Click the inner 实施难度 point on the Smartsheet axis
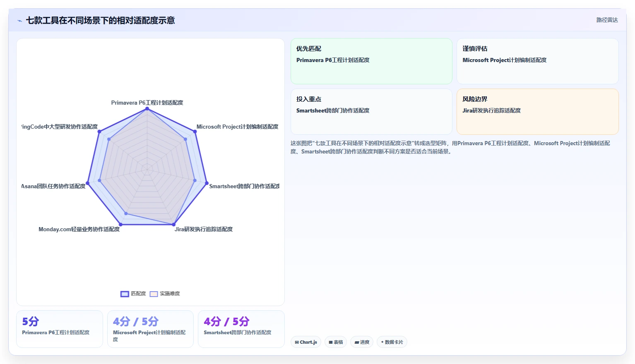The height and width of the screenshot is (364, 635). [x=195, y=180]
